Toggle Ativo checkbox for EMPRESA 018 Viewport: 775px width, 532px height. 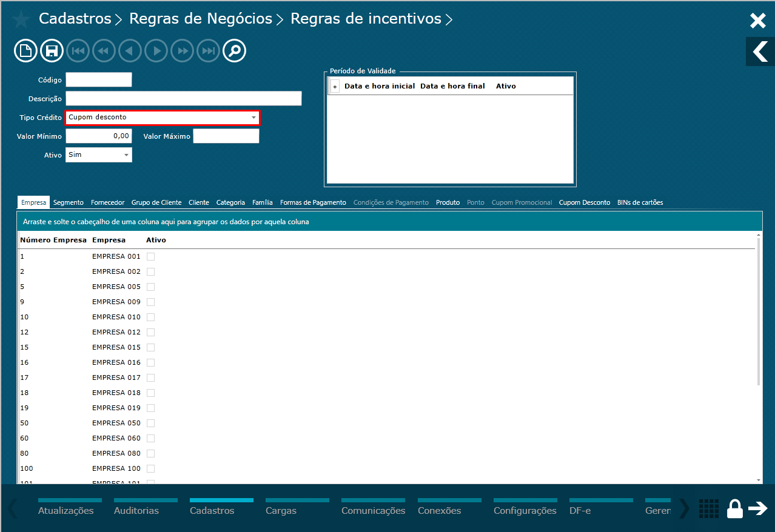pos(150,393)
